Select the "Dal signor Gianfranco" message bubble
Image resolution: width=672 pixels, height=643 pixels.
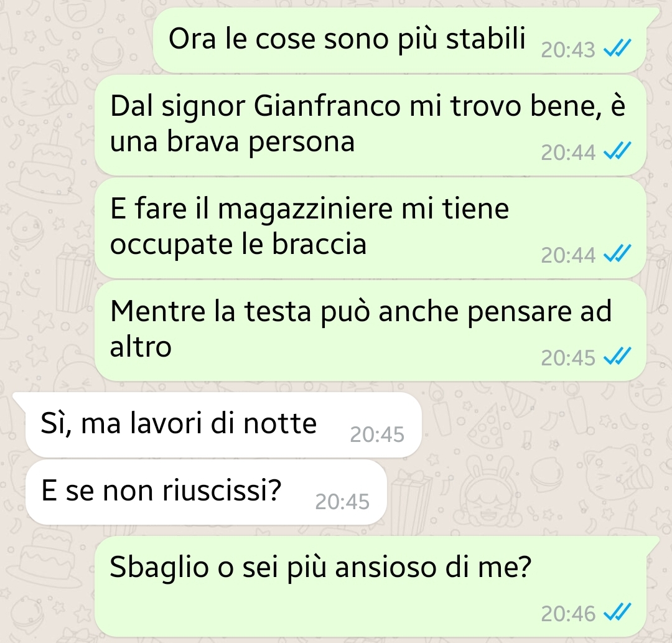point(370,126)
